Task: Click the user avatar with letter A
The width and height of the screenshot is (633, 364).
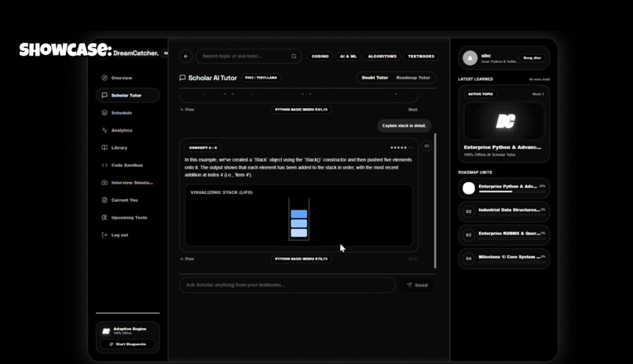Action: [470, 58]
